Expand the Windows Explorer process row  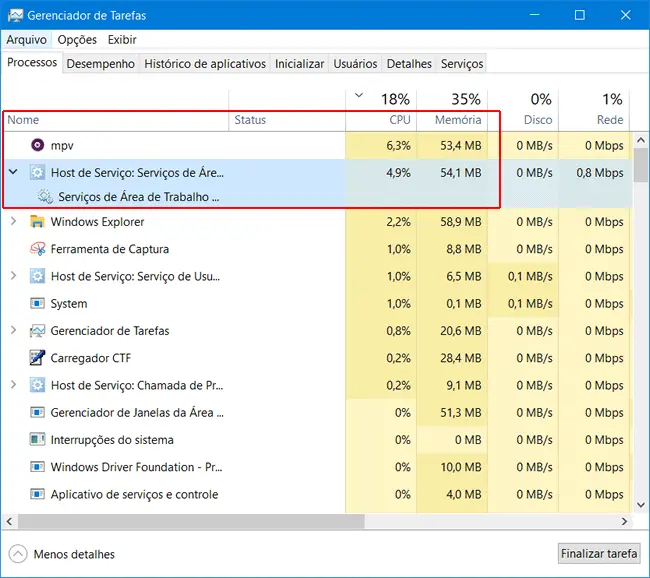(x=13, y=222)
